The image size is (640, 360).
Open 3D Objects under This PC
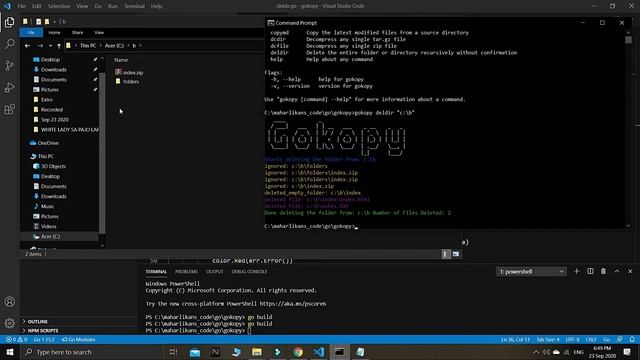tap(53, 167)
